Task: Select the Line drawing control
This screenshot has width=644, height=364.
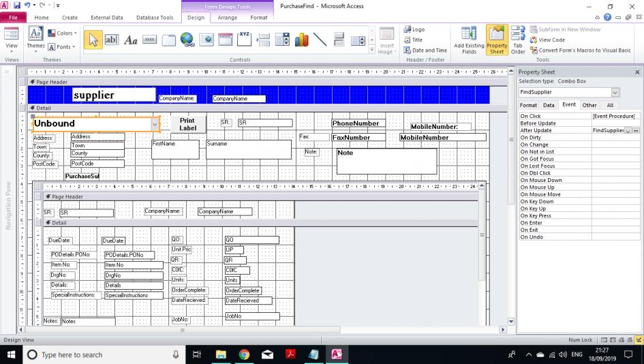Action: coord(320,40)
